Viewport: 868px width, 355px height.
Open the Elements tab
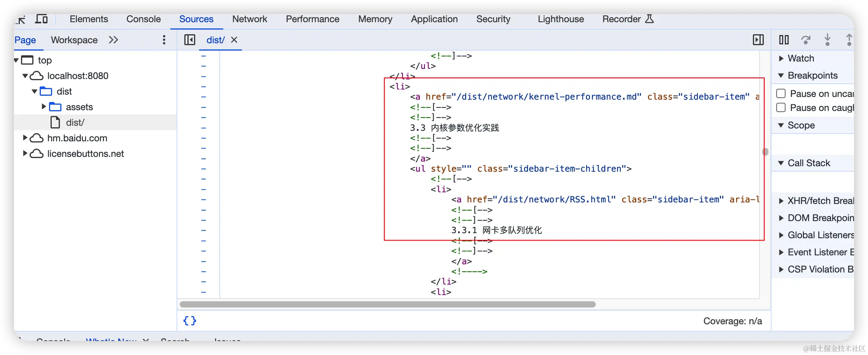[89, 19]
